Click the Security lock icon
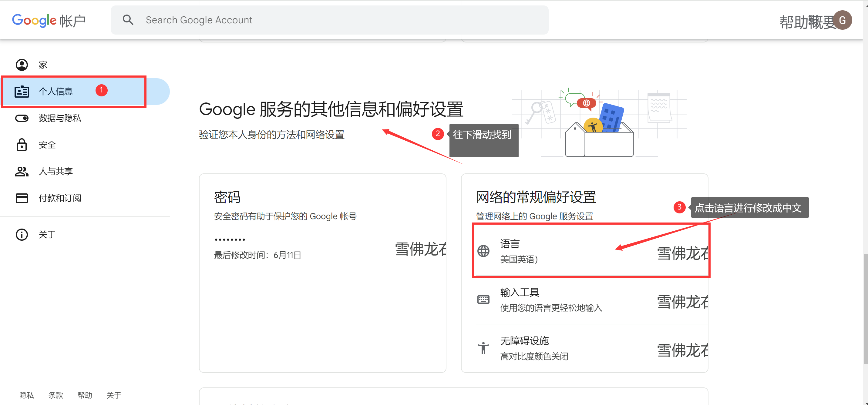The width and height of the screenshot is (868, 405). pyautogui.click(x=22, y=145)
